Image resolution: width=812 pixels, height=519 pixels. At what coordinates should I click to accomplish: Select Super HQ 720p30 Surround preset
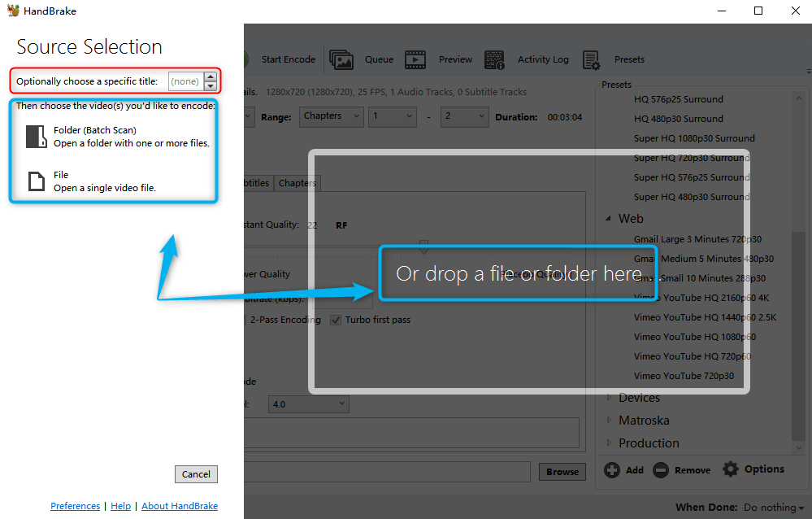692,158
